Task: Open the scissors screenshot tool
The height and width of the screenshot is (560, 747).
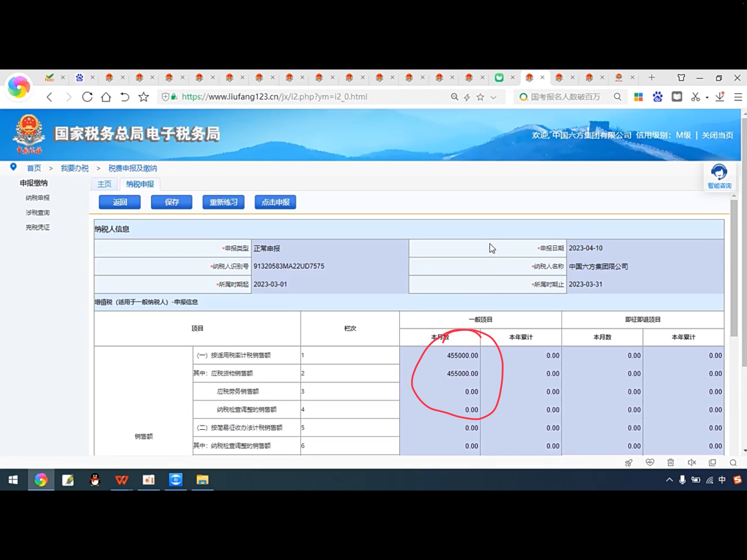Action: (x=695, y=97)
